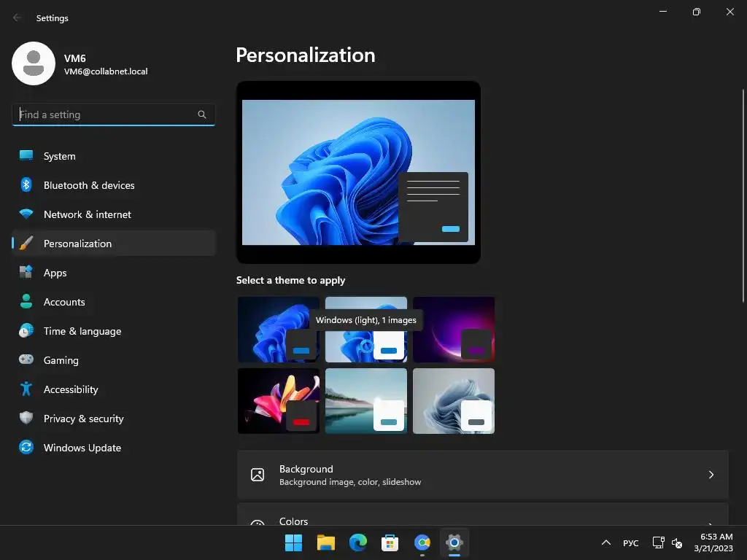Apply the Sunrise lake theme
The height and width of the screenshot is (560, 747).
click(x=366, y=401)
